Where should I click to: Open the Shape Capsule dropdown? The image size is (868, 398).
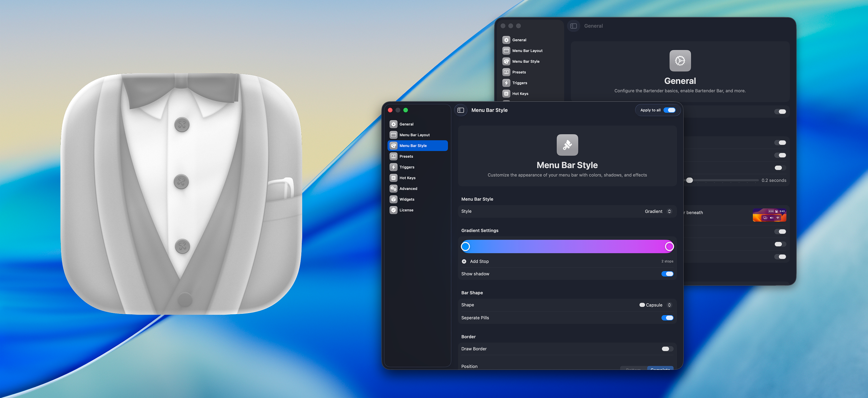coord(655,305)
